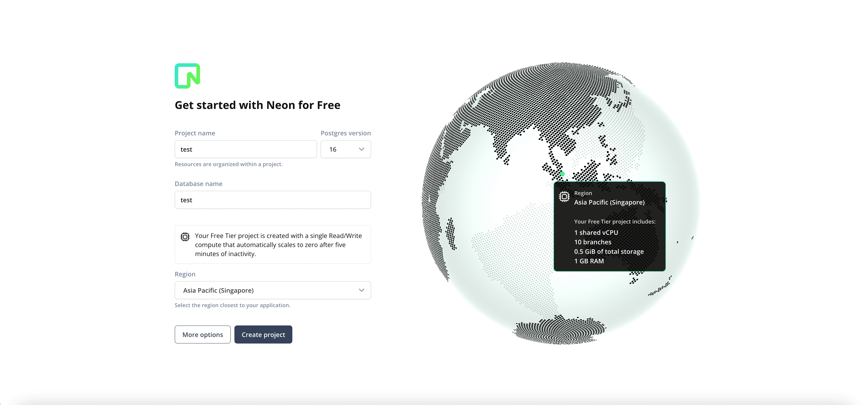Click the 'Get started with Neon for Free' heading
The height and width of the screenshot is (405, 868).
tap(258, 105)
